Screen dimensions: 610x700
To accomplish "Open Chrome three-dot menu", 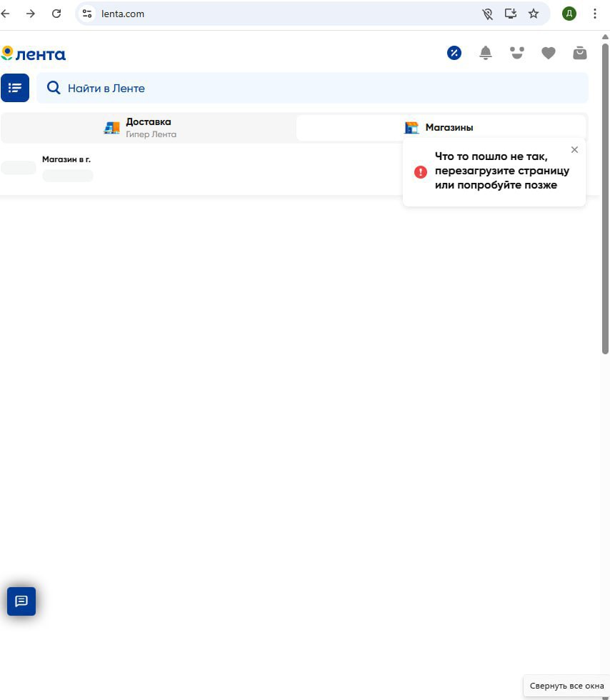I will point(595,14).
